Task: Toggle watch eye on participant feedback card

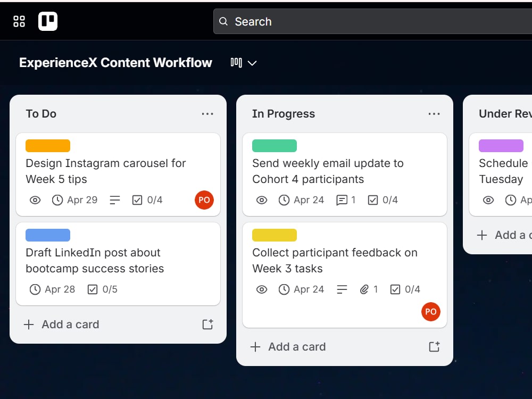Action: tap(262, 289)
